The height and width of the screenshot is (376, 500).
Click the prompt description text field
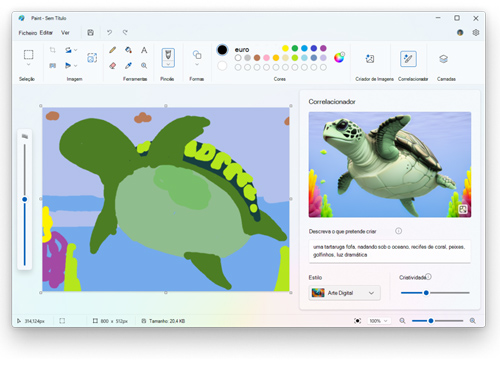point(390,251)
